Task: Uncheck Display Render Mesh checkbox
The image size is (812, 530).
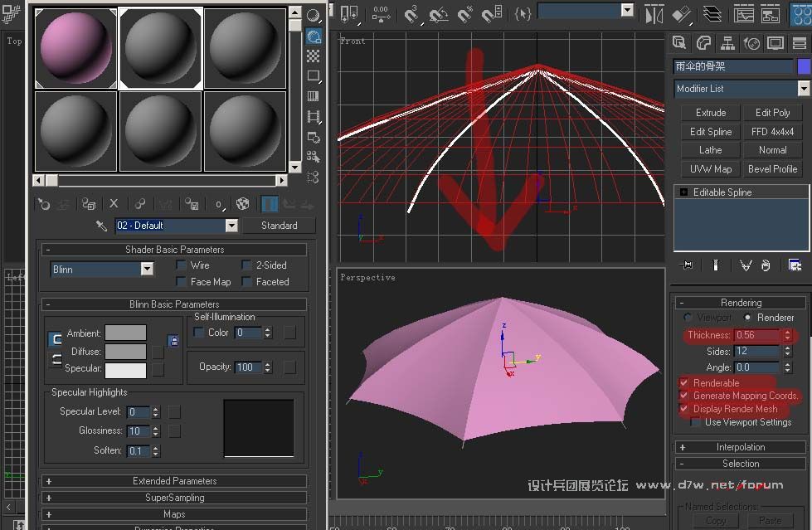Action: click(x=683, y=408)
